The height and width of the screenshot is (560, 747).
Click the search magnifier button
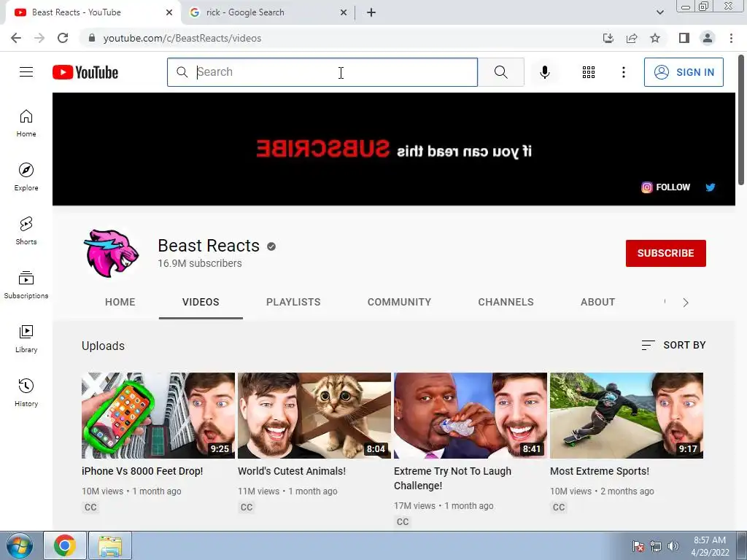pos(500,72)
